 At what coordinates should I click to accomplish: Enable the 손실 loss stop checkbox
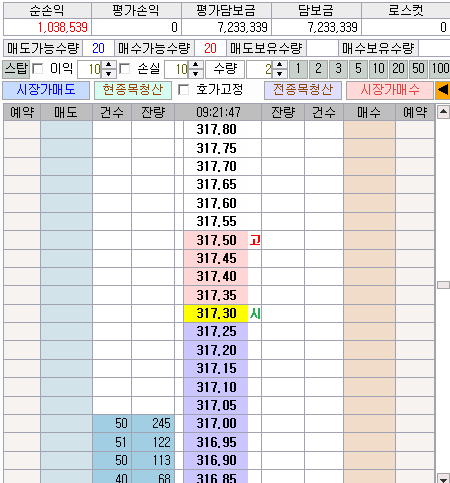(125, 69)
